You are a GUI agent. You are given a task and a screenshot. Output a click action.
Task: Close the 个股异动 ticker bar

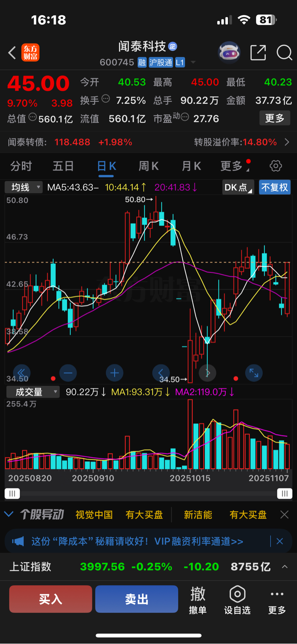(284, 515)
